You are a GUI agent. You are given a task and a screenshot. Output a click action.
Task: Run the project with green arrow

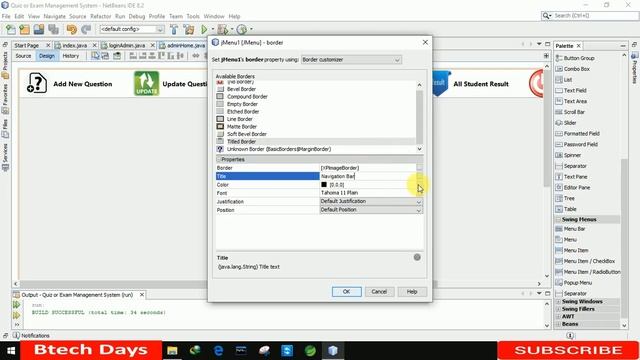pos(204,29)
